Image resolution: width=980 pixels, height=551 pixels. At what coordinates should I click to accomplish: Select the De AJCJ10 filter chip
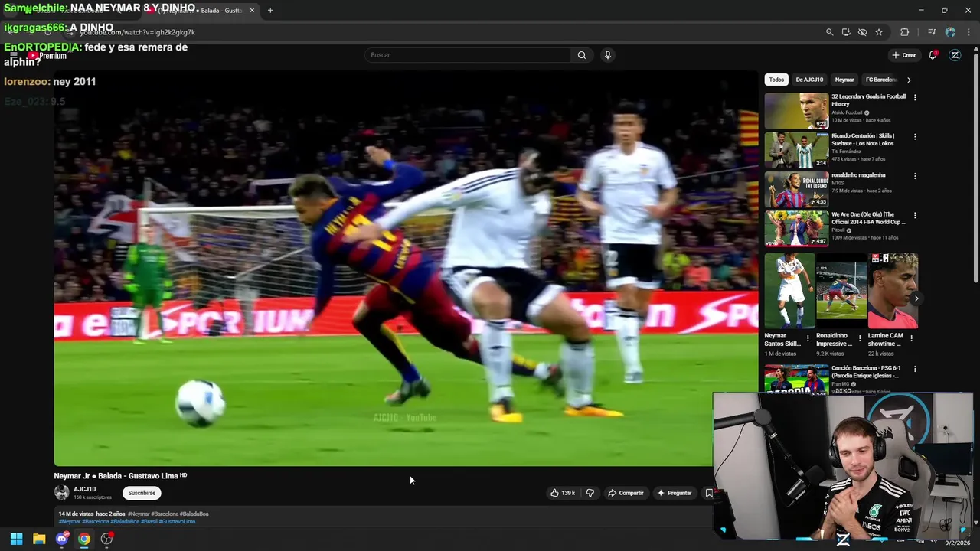809,80
